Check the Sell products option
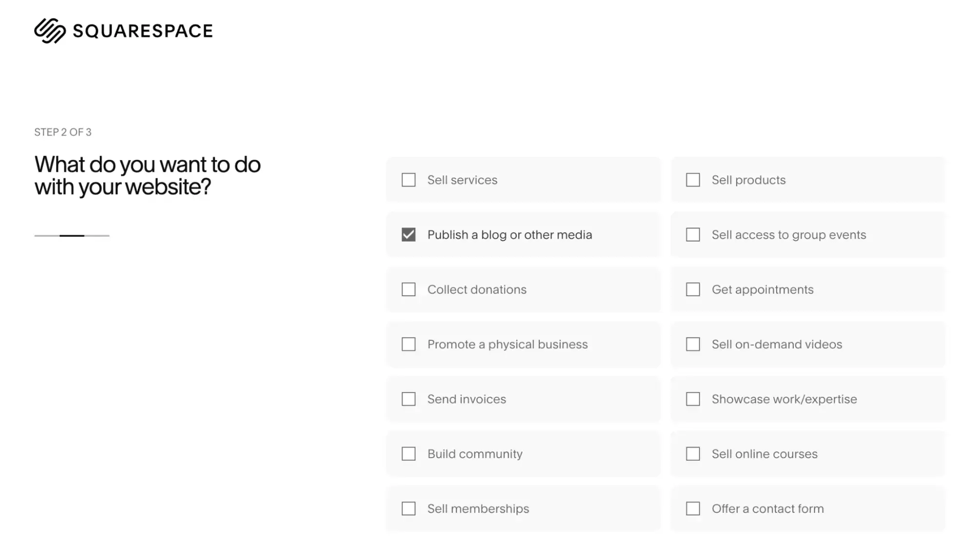This screenshot has width=974, height=560. click(692, 180)
